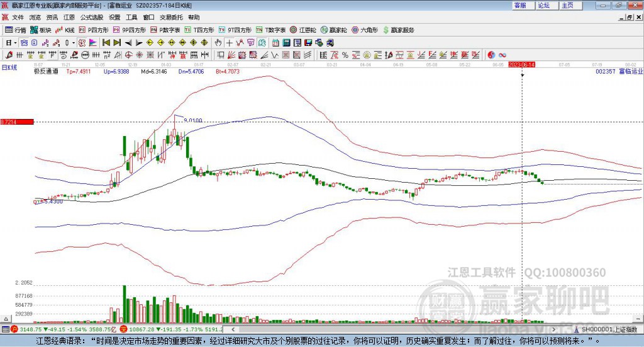The height and width of the screenshot is (347, 644).
Task: Toggle the highlighted red 权 adjust button
Action: tap(82, 43)
